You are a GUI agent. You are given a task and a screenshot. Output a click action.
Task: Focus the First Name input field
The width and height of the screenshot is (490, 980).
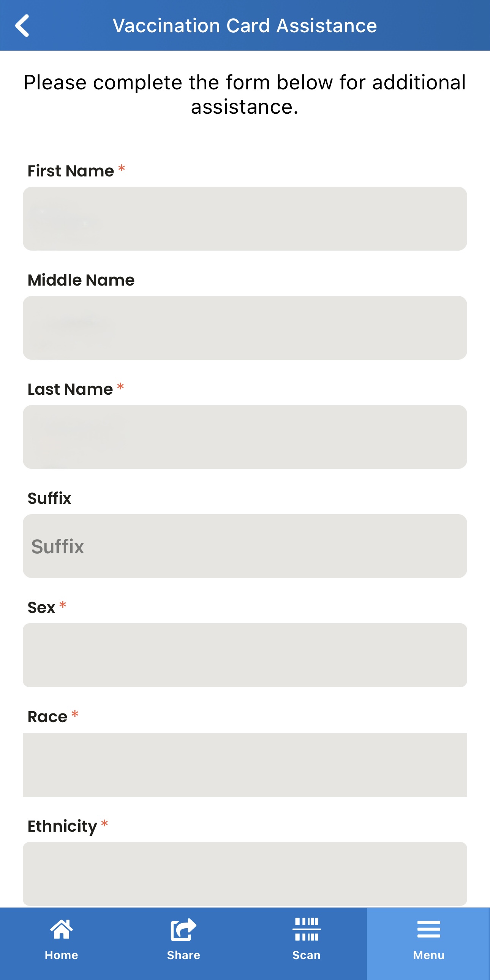click(x=245, y=218)
